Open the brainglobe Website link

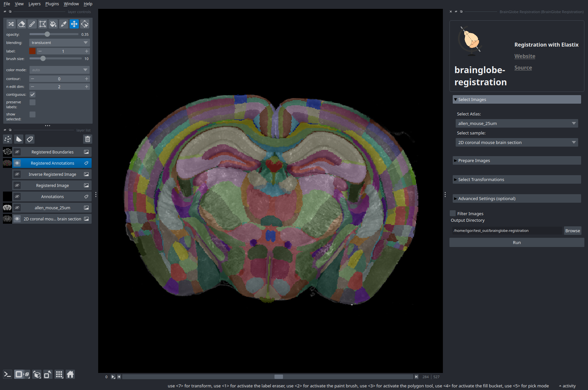tap(525, 56)
